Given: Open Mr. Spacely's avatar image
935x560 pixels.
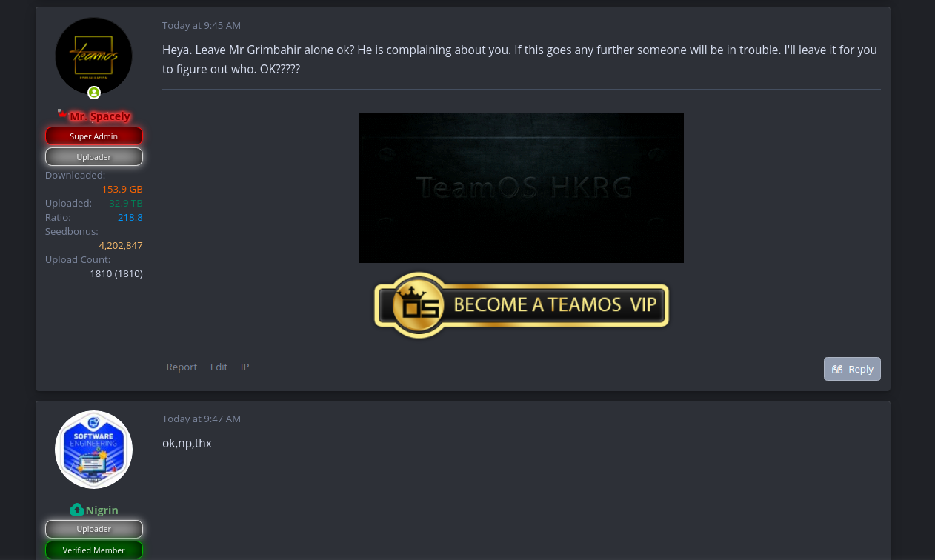Looking at the screenshot, I should click(93, 56).
